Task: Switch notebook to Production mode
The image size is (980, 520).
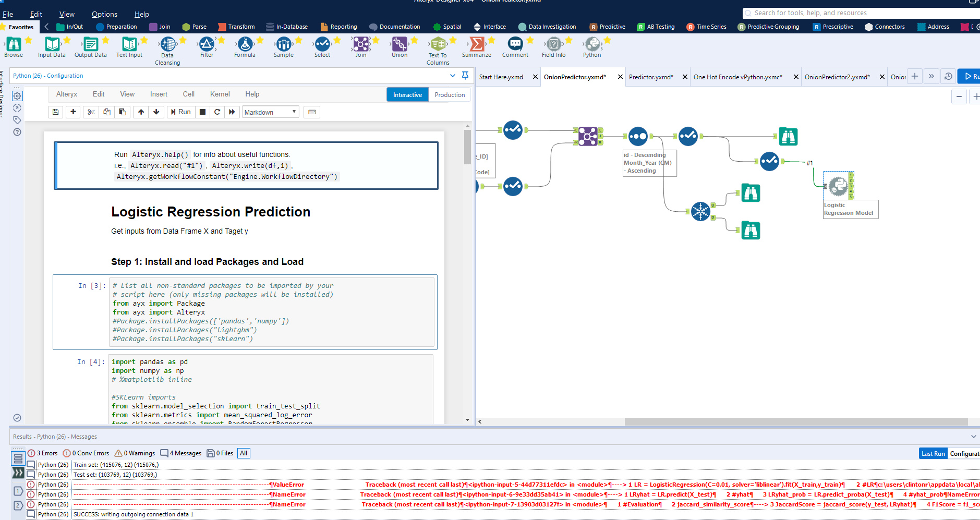Action: [450, 95]
